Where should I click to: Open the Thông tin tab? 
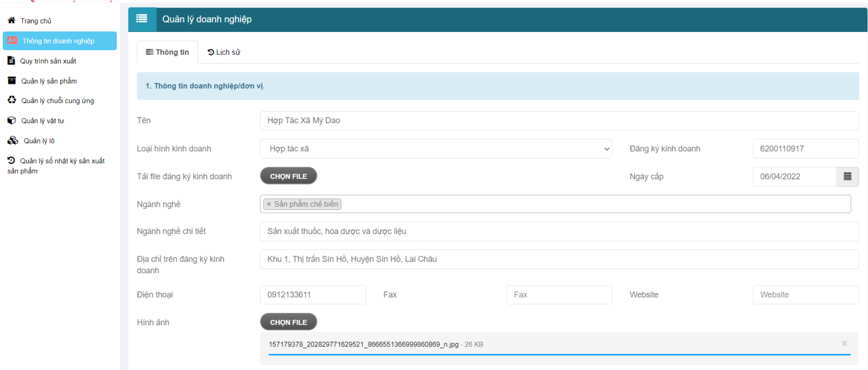tap(167, 52)
